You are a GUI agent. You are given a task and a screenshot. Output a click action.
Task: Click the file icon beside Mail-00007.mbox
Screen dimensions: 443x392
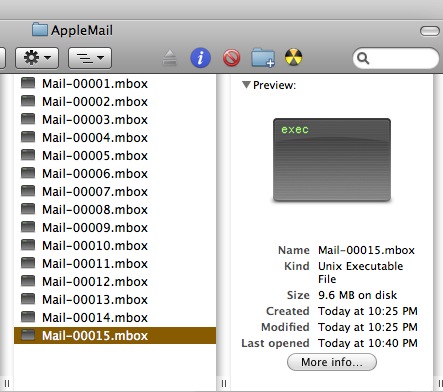tap(28, 191)
